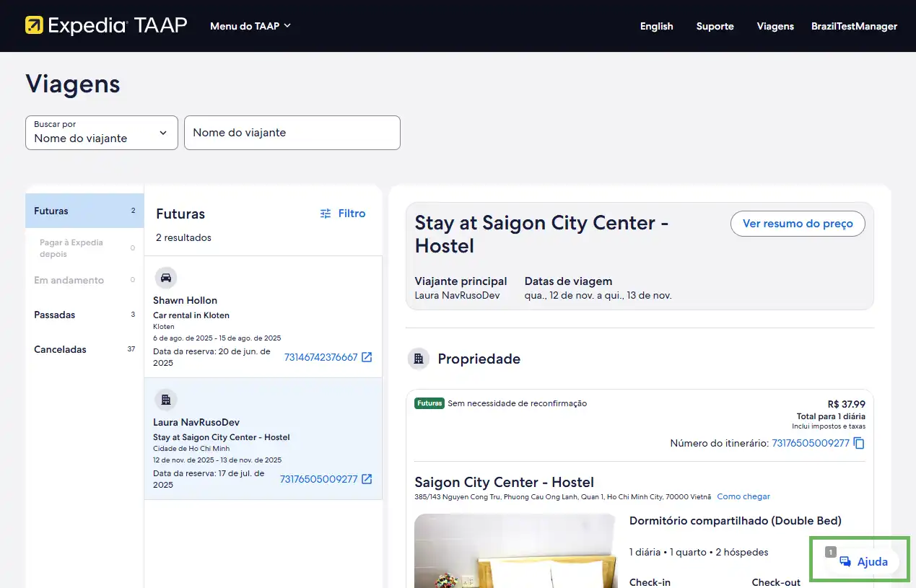Click 'Car rental in Kloten' text
The height and width of the screenshot is (588, 916).
(x=191, y=315)
